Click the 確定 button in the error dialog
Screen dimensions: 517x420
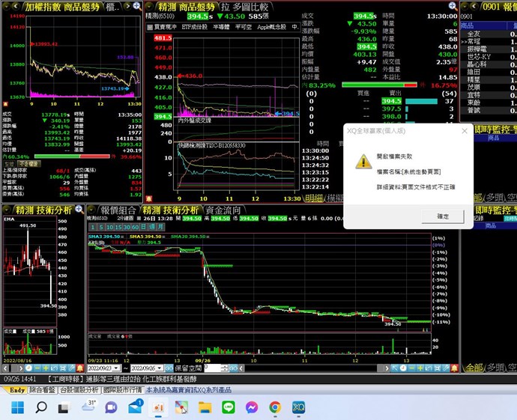coord(443,216)
